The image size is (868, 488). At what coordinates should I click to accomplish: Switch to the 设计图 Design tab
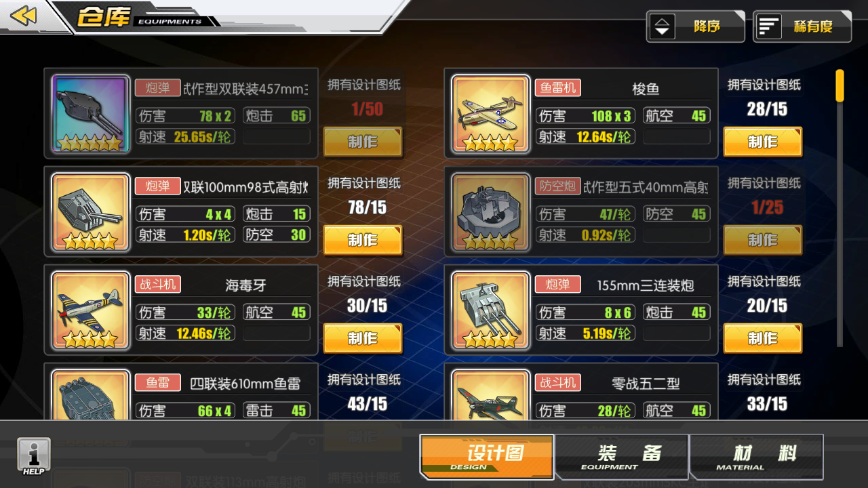click(486, 457)
